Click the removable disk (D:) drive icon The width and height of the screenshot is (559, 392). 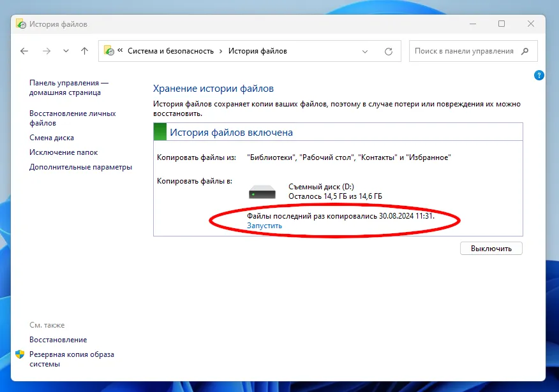coord(262,192)
